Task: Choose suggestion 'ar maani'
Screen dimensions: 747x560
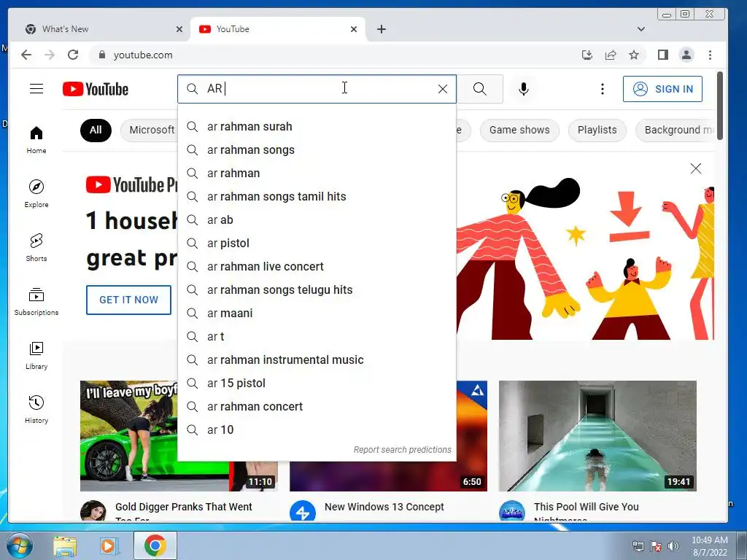Action: pos(317,314)
